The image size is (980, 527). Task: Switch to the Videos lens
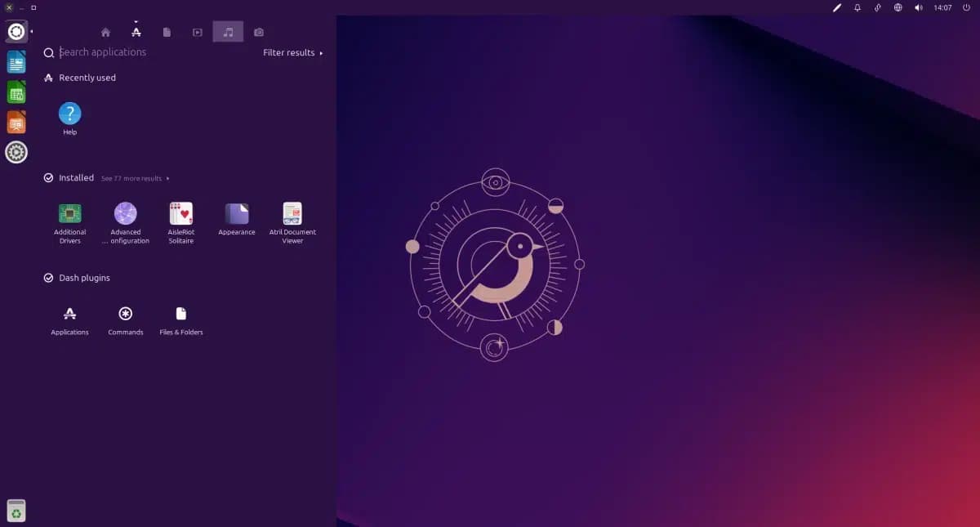[197, 32]
